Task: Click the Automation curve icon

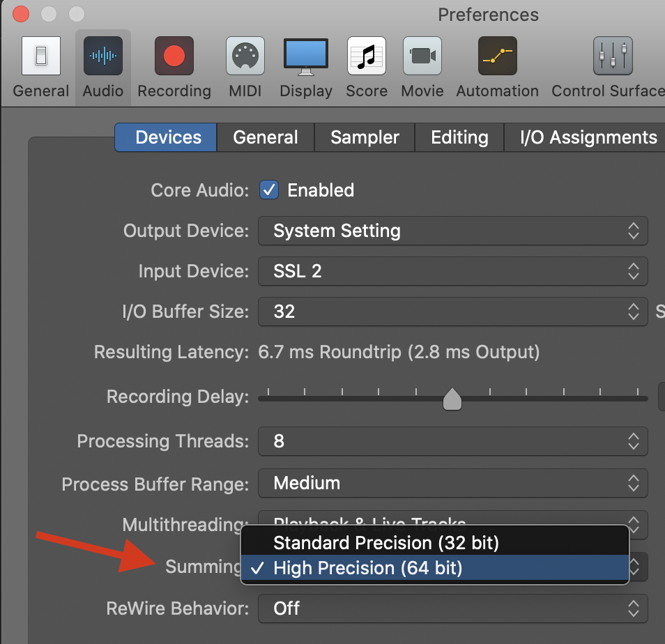Action: (497, 57)
